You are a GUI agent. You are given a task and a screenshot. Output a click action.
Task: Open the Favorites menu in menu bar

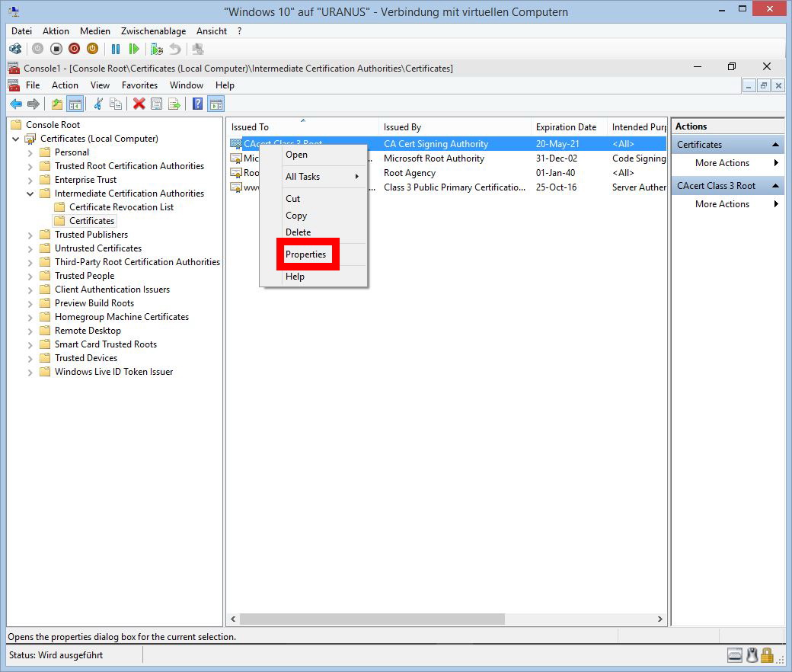(x=139, y=85)
